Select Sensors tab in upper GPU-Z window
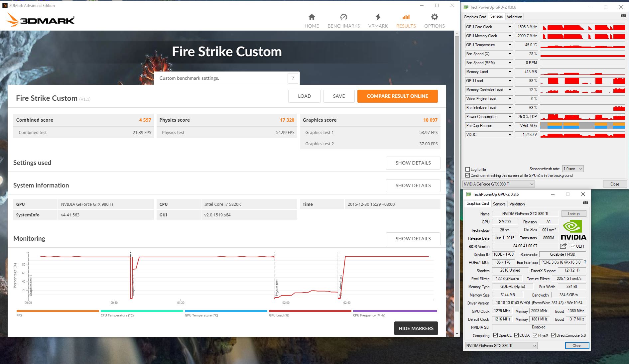 (x=496, y=17)
